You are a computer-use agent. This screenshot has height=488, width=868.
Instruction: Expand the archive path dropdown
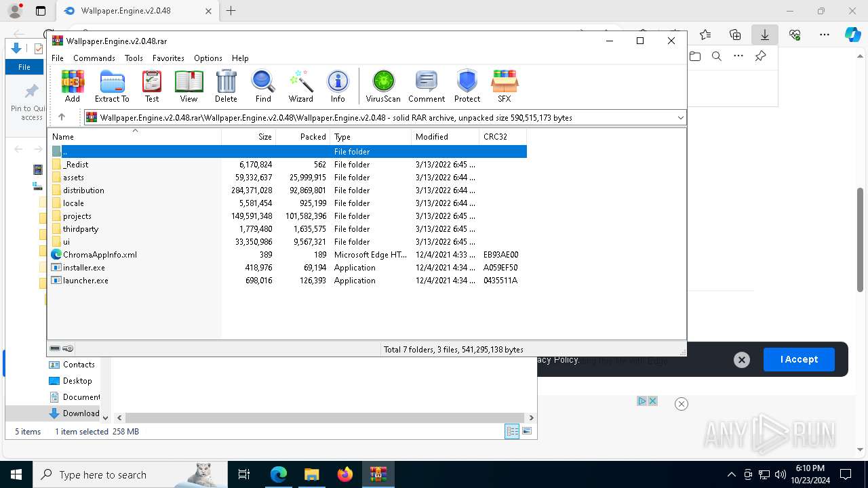(x=680, y=118)
